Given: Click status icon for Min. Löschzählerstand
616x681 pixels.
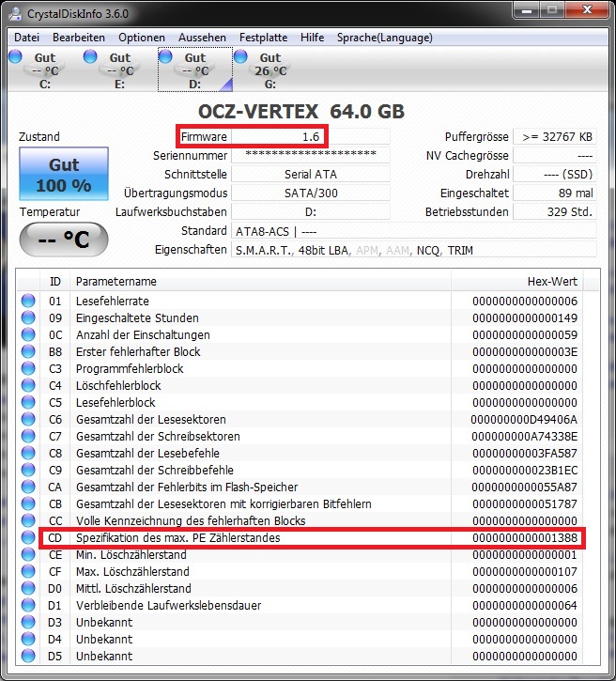Looking at the screenshot, I should pos(28,554).
